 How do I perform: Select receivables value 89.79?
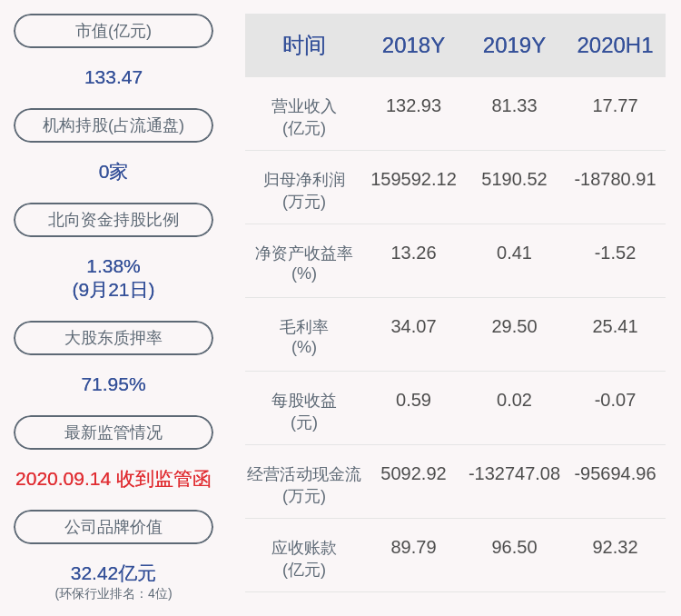pos(413,547)
